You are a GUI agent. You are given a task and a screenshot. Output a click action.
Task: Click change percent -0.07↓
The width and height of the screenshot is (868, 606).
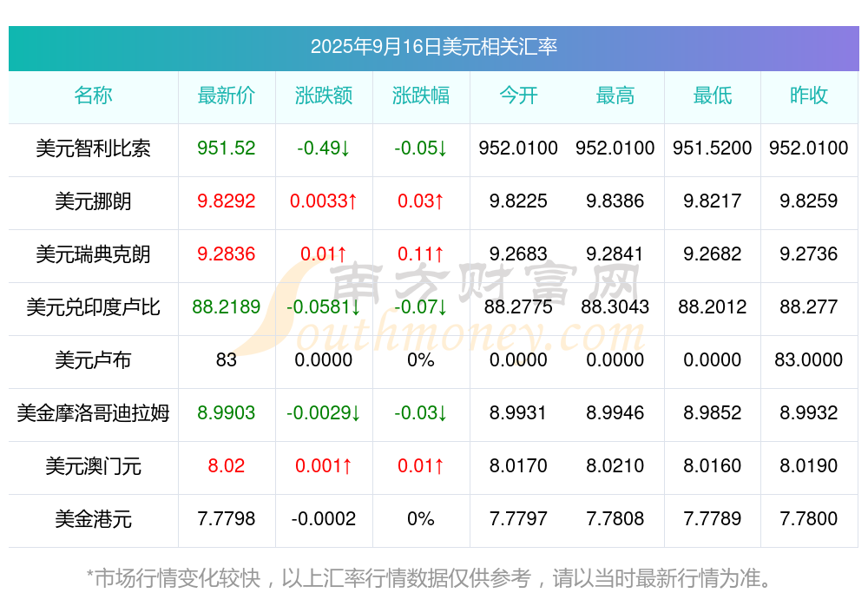point(421,306)
